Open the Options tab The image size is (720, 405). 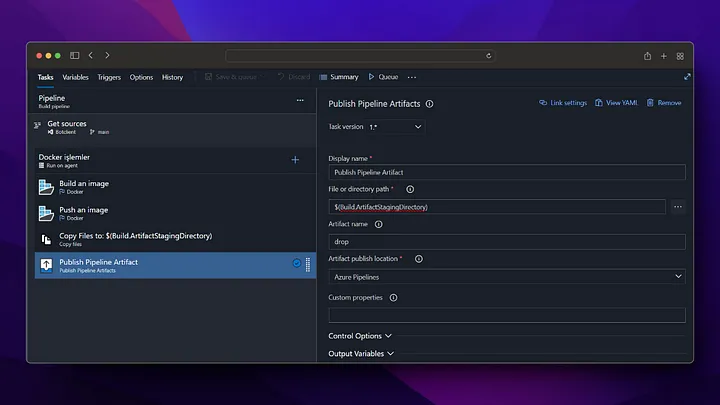pyautogui.click(x=141, y=77)
